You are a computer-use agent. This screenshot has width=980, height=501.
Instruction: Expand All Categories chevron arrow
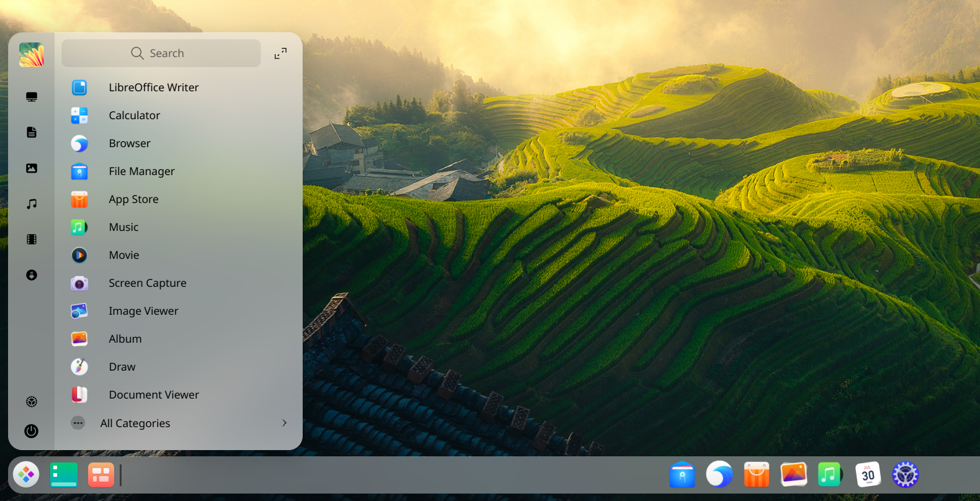tap(284, 423)
